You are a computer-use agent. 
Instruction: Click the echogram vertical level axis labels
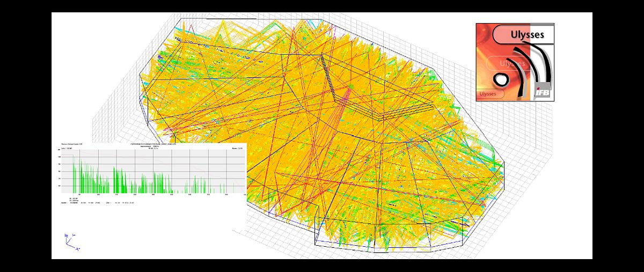[x=60, y=172]
